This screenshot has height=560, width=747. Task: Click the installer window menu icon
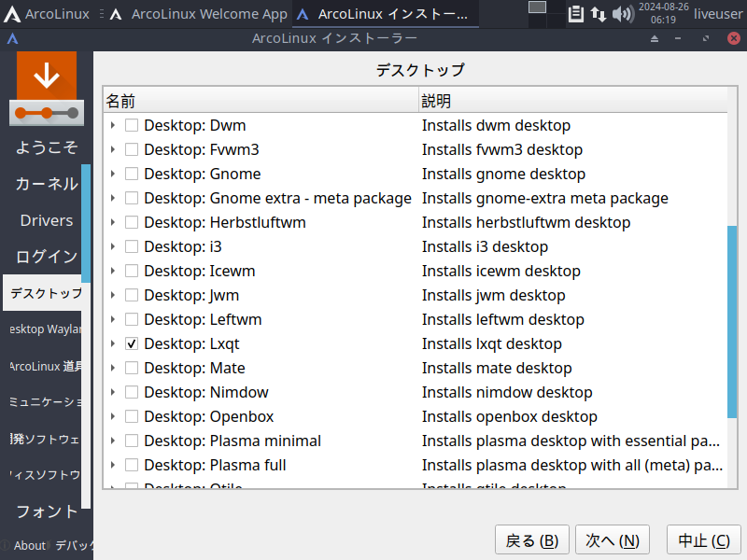(x=12, y=39)
